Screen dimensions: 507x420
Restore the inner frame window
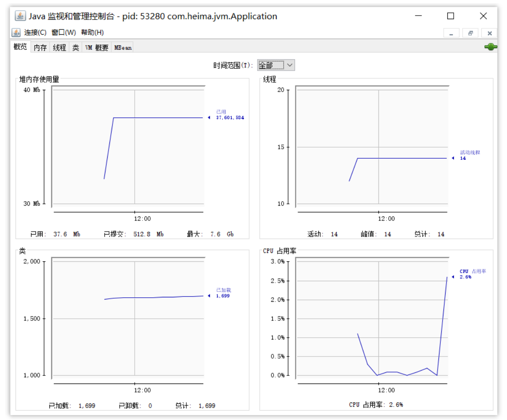(471, 33)
